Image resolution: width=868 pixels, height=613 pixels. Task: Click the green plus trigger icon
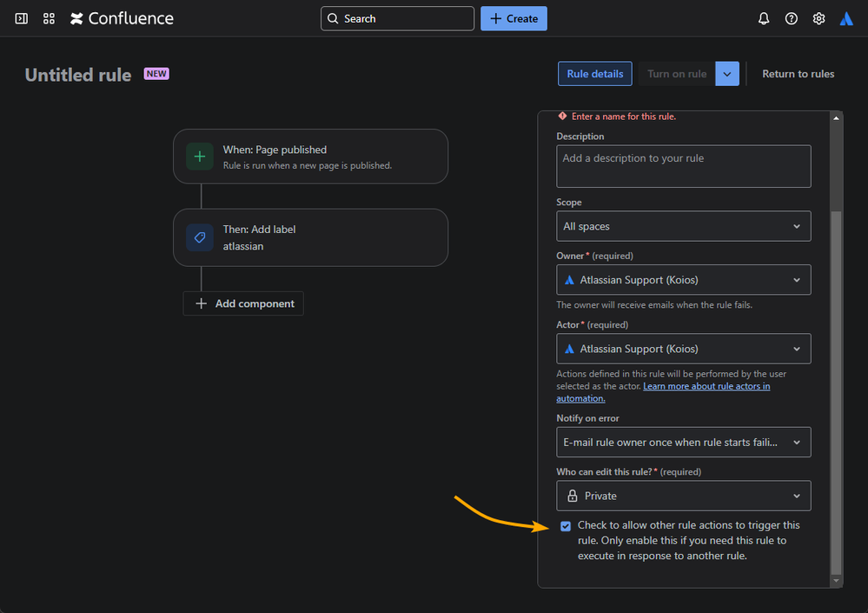[x=200, y=157]
